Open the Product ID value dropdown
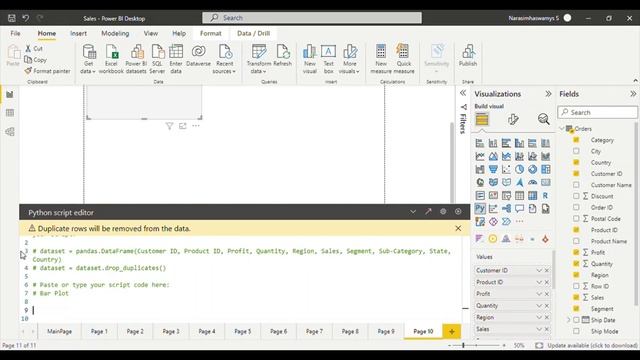 539,282
